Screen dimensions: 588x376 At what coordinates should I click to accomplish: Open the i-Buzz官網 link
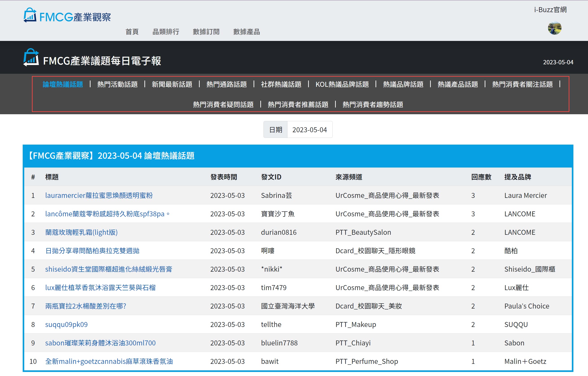click(x=550, y=10)
